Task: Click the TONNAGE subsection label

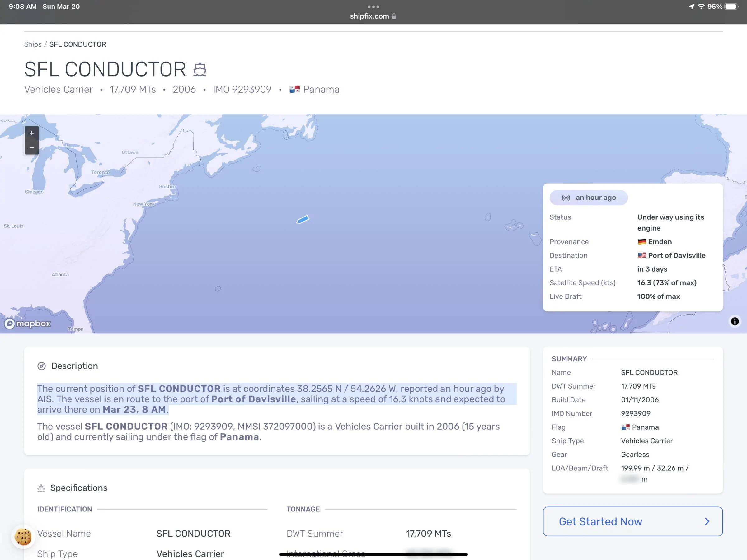Action: [303, 509]
